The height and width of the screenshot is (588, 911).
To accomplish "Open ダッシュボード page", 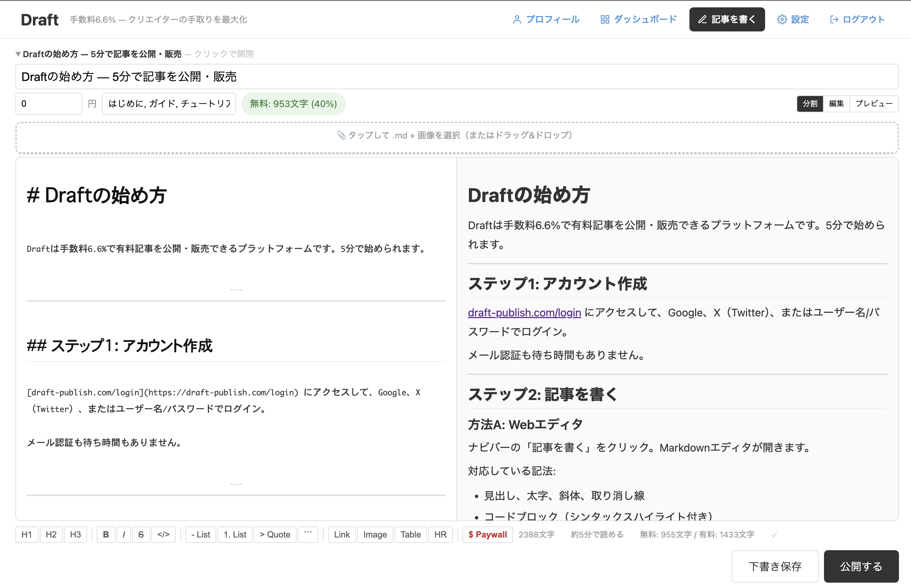I will click(x=638, y=19).
